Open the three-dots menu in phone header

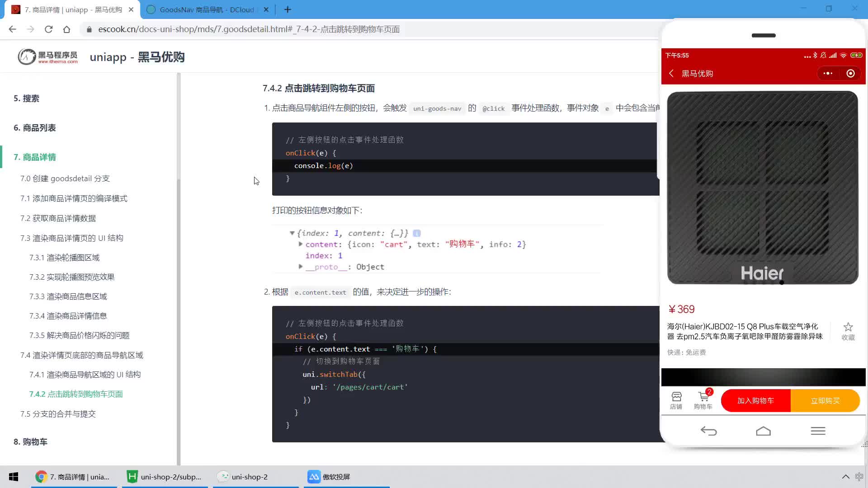click(x=828, y=73)
